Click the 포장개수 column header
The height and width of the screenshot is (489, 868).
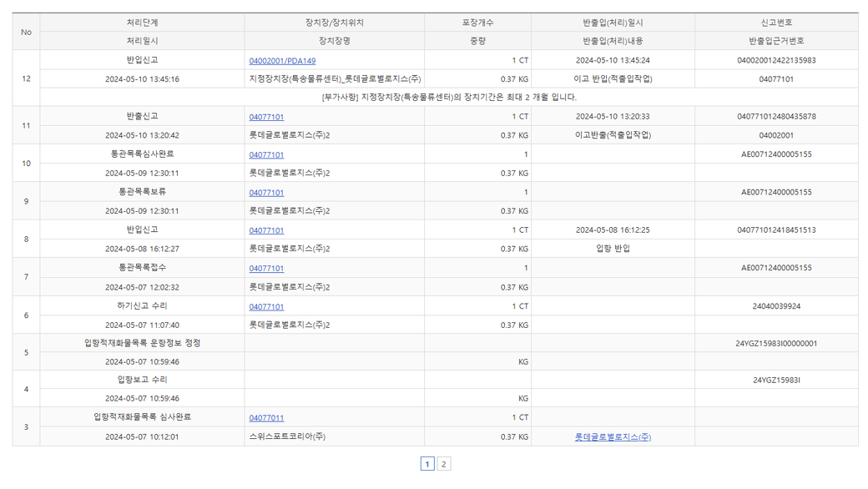point(477,23)
